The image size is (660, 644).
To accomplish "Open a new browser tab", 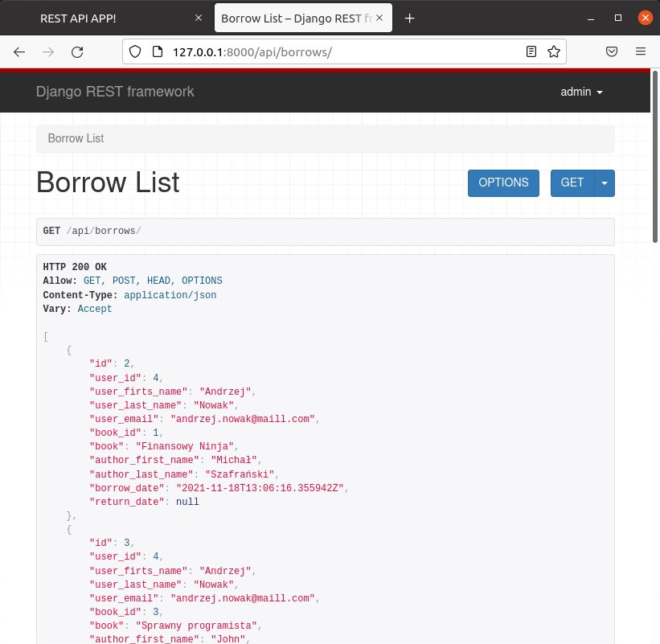I will [x=409, y=18].
